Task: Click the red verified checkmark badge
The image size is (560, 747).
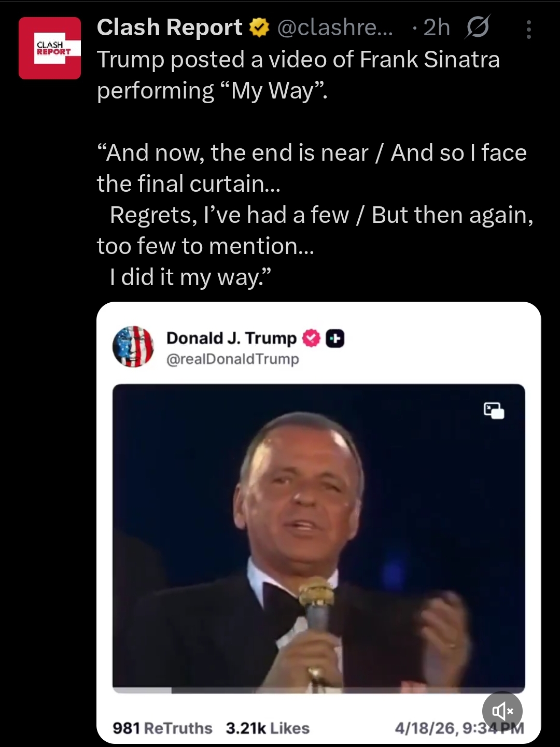Action: pos(311,339)
